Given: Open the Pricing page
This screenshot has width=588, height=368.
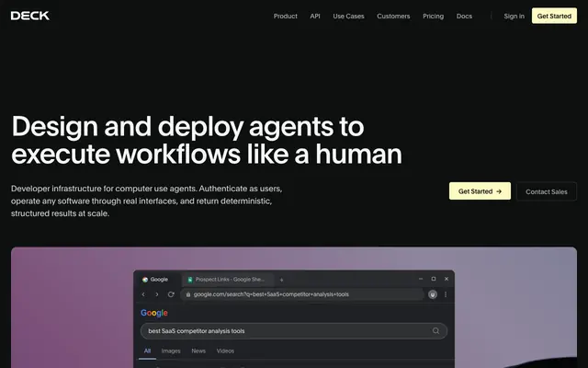Looking at the screenshot, I should tap(433, 17).
